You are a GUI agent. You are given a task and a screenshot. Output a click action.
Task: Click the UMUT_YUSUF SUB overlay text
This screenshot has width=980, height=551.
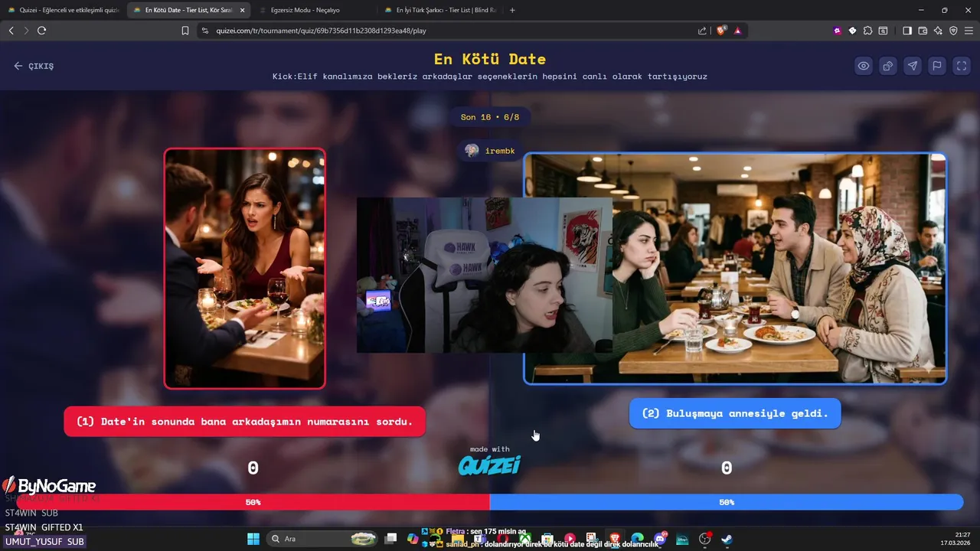44,541
